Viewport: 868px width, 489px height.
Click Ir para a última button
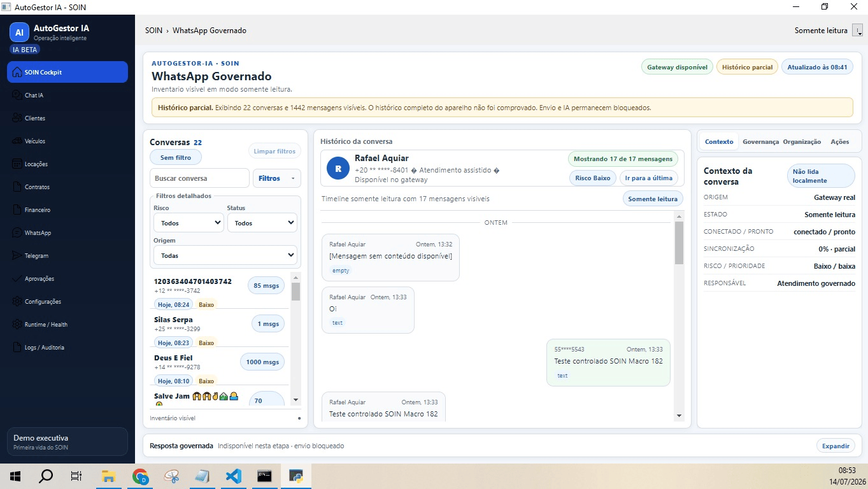(649, 178)
